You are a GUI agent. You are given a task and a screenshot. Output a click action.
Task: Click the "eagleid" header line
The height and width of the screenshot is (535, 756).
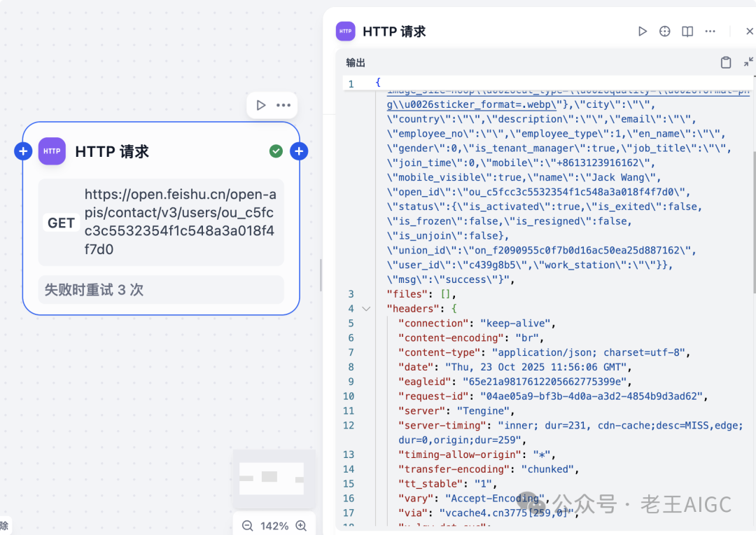(x=515, y=382)
